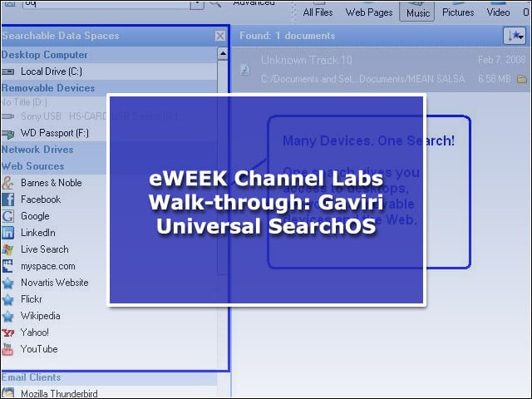Click the Facebook logo icon

point(7,199)
